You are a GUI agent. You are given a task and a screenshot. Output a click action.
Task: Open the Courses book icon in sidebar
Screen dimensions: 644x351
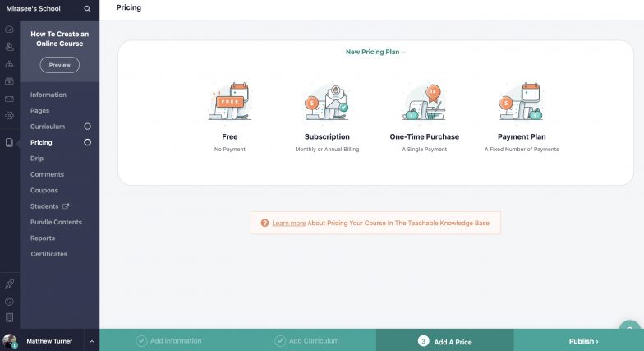(x=10, y=143)
